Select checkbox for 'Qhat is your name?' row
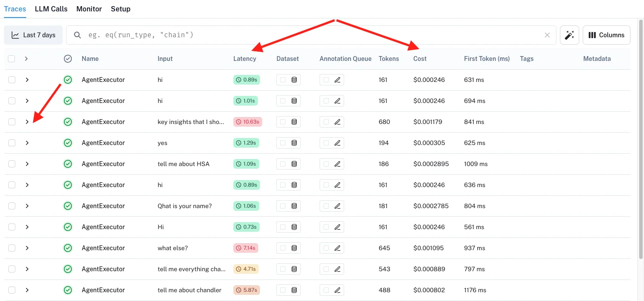 pyautogui.click(x=12, y=206)
